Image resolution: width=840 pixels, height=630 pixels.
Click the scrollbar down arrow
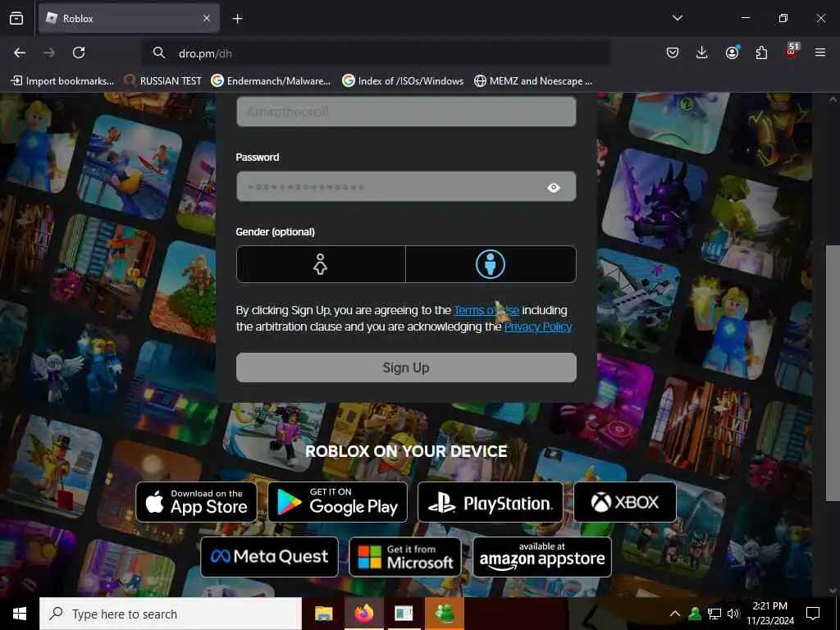833,591
